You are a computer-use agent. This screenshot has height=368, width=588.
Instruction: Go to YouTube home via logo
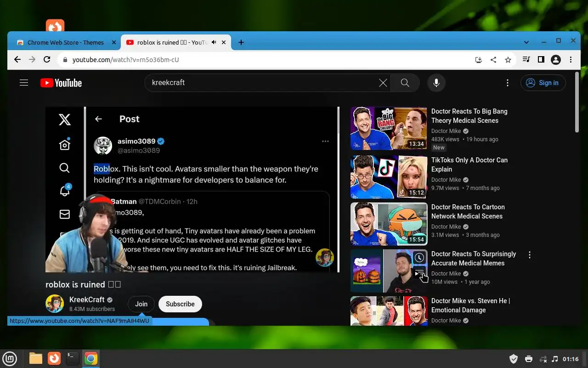tap(61, 83)
